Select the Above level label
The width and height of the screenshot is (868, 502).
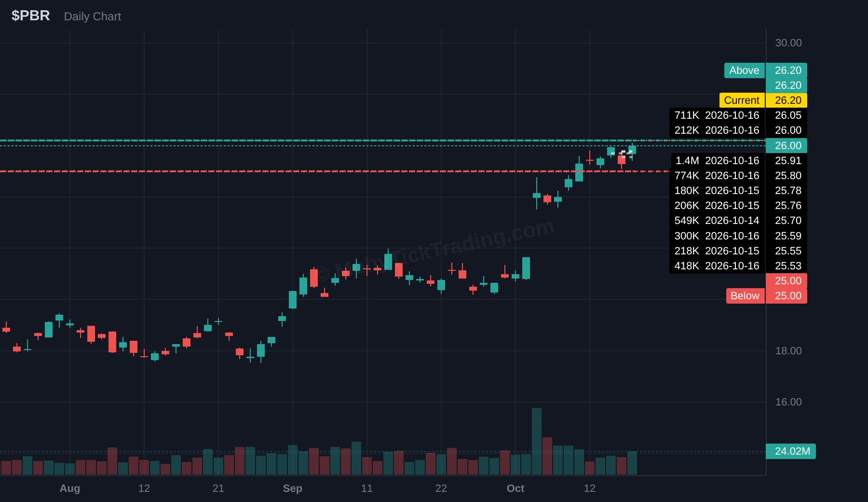click(744, 70)
